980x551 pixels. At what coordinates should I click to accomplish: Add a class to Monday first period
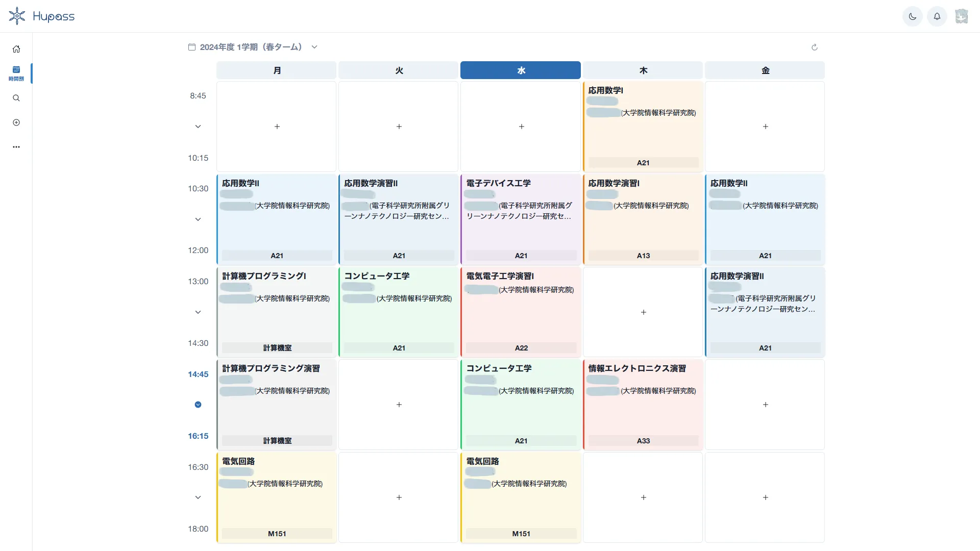tap(277, 127)
